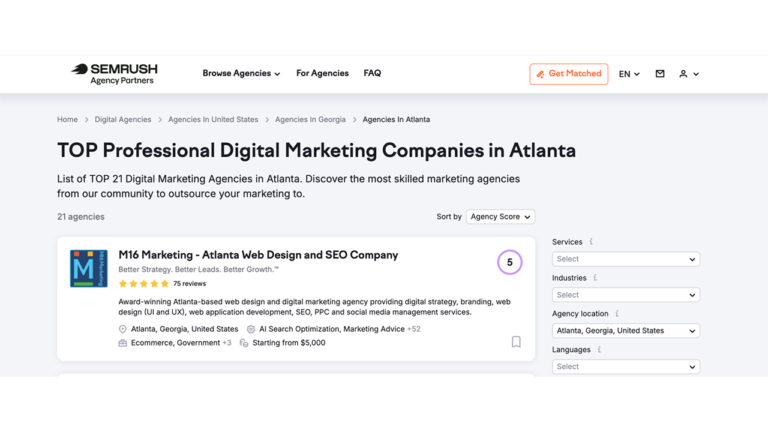Select the Agencies In Atlanta breadcrumb
The image size is (768, 432).
pos(396,120)
